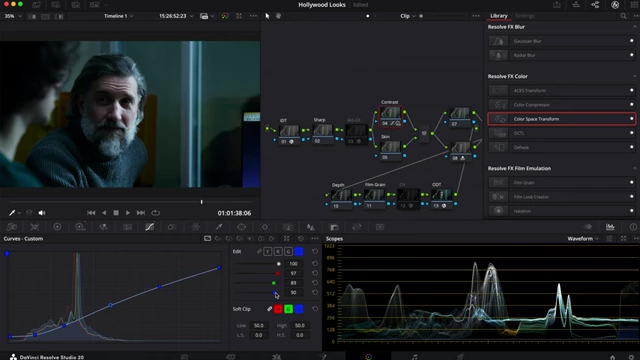The image size is (640, 360).
Task: Click the viewer color picker dropper
Action: point(12,213)
